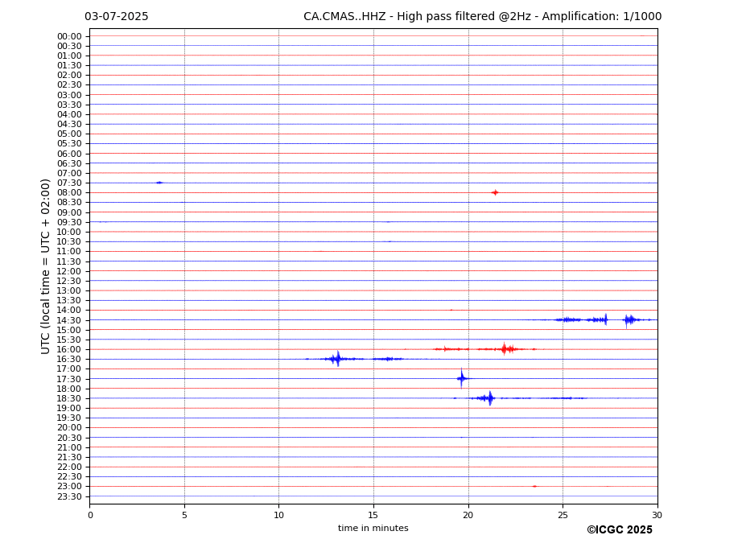Image resolution: width=746 pixels, height=560 pixels.
Task: Click the 00:30 row label
Action: click(69, 46)
